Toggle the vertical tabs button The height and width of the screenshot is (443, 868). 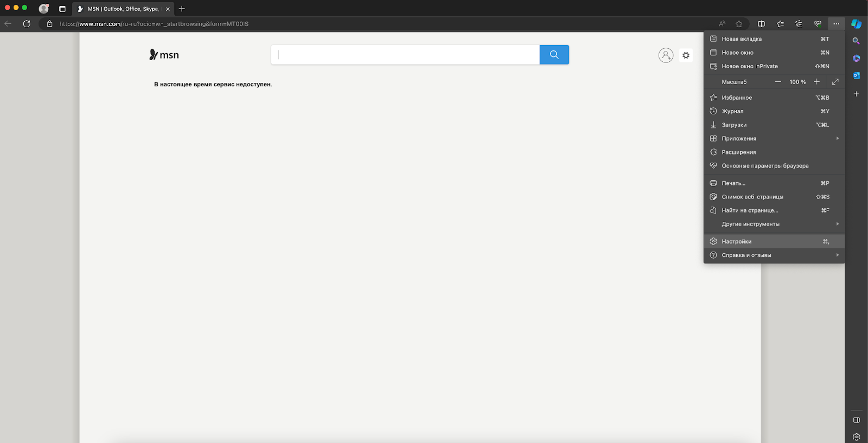[62, 9]
